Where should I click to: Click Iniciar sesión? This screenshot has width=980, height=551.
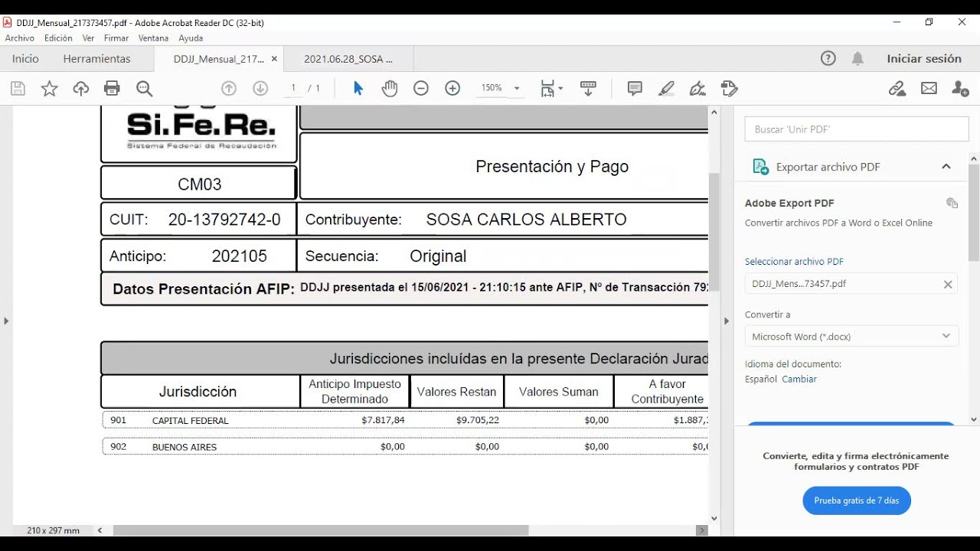click(x=924, y=59)
